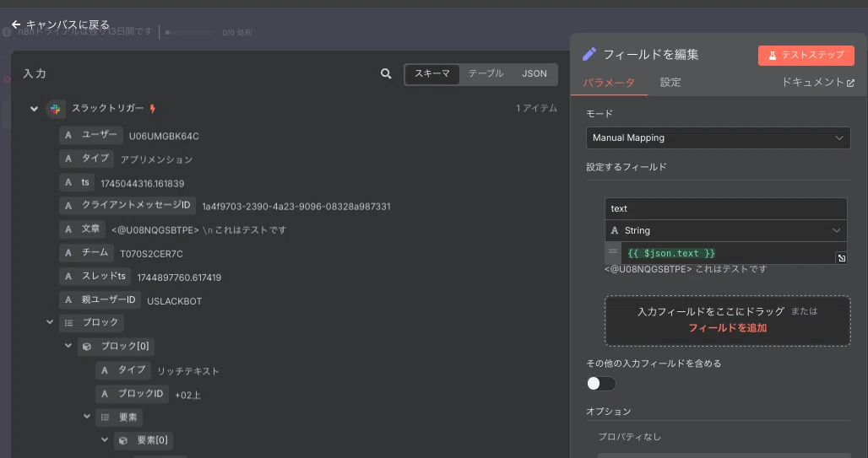Click the search magnifier icon in 入力 panel
Viewport: 868px width, 458px height.
tap(386, 73)
